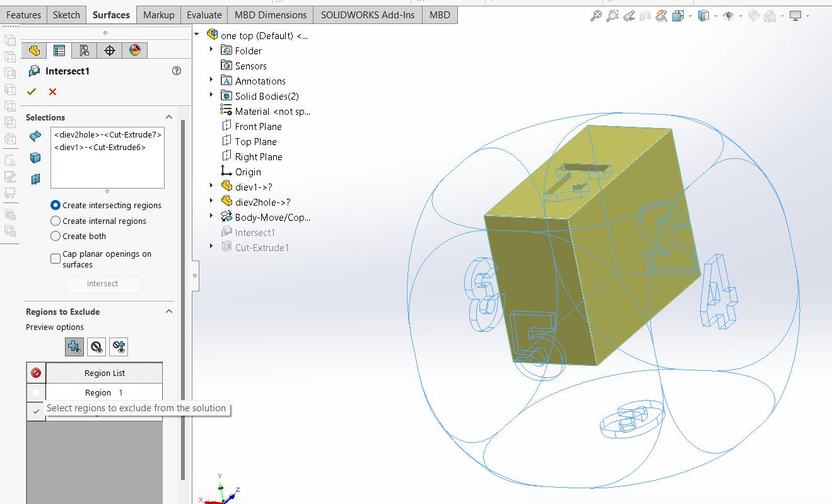Click the Sensors icon in the tree
832x504 pixels.
(227, 66)
